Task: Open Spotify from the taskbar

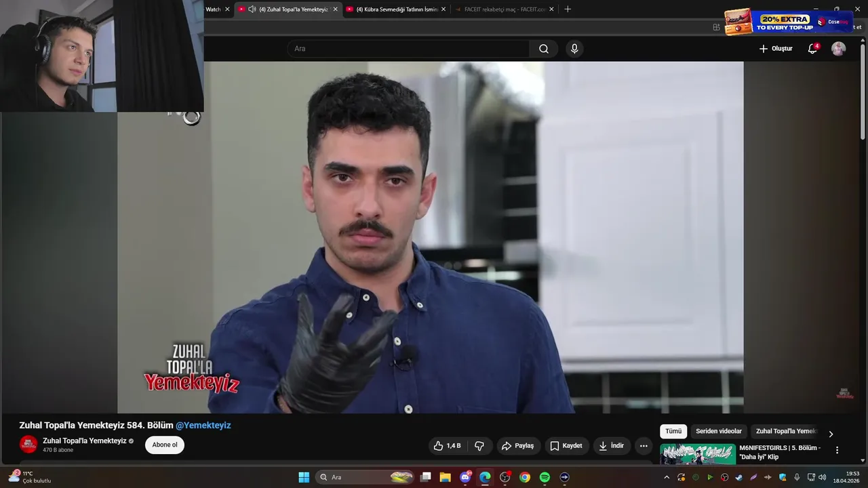Action: click(545, 477)
